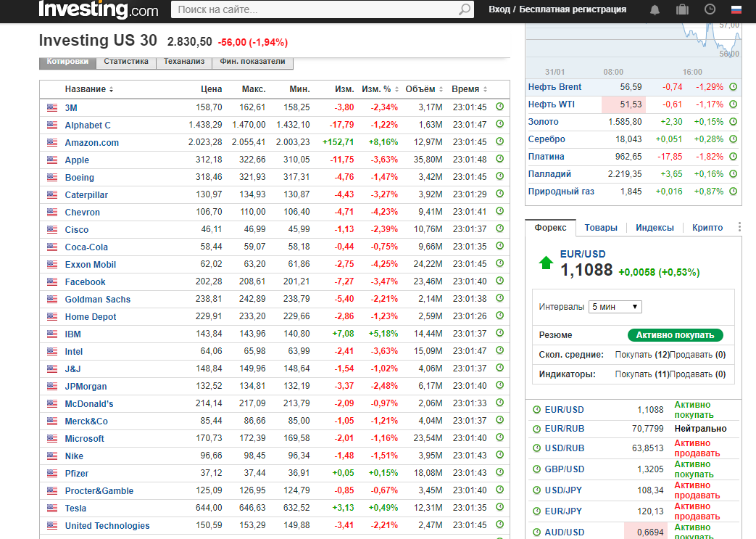Open the Russian flag language selector
Viewport: 756px width, 539px height.
(x=736, y=9)
